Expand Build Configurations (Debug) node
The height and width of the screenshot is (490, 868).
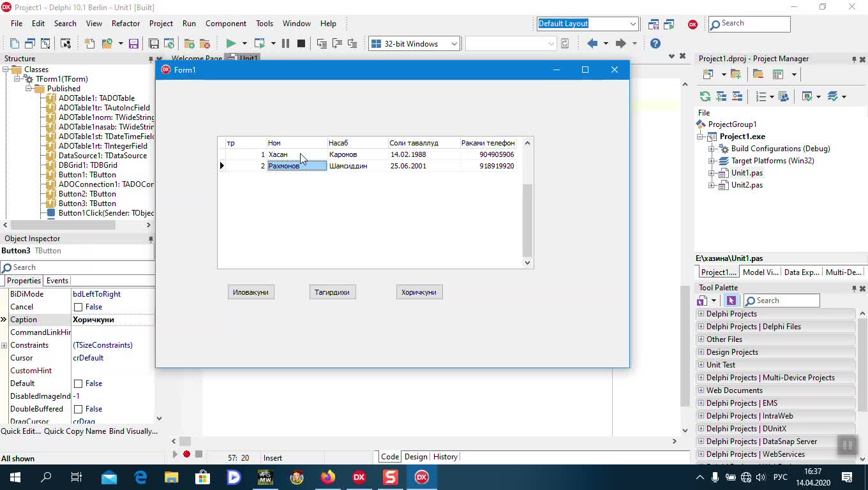click(x=712, y=149)
